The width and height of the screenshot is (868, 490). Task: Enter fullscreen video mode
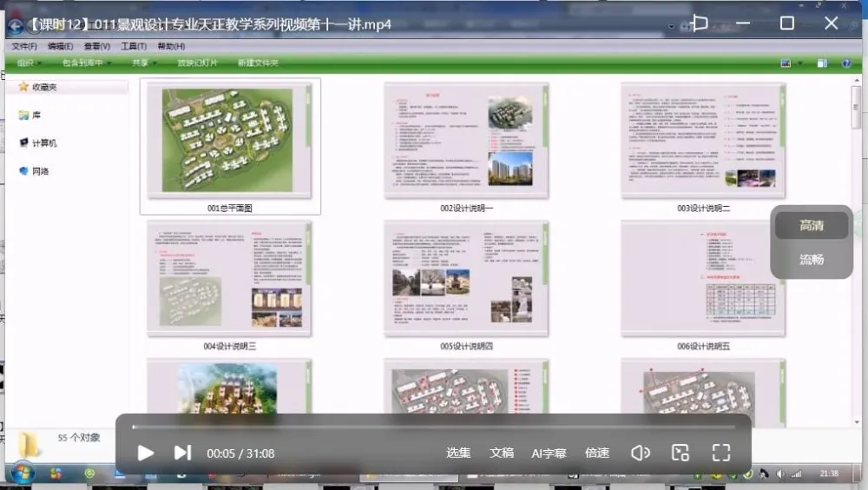[720, 453]
